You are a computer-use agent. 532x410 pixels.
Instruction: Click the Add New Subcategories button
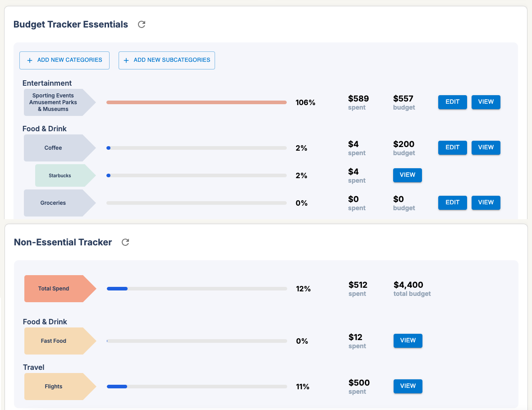pyautogui.click(x=167, y=60)
